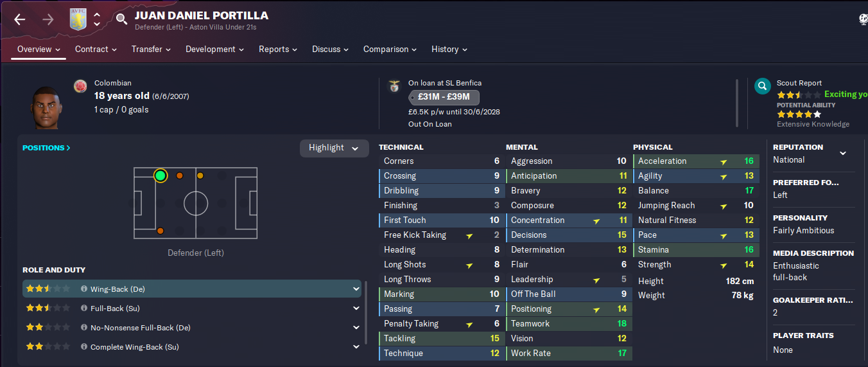Click the SL Benfica club crest
Screen dimensions: 868x367
point(394,86)
